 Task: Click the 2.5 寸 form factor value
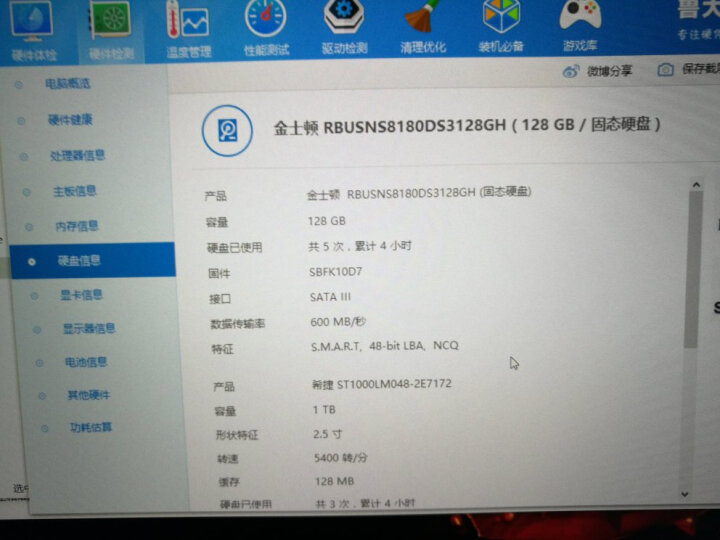click(327, 433)
